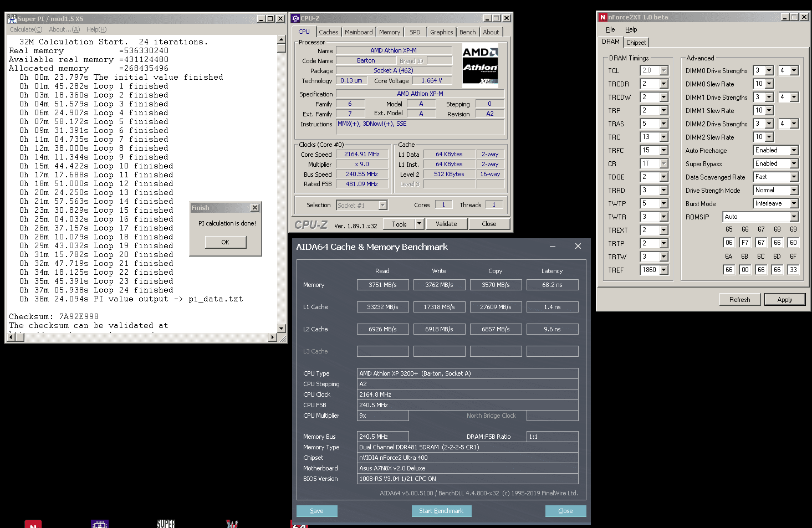Click Start Benchmark in AIDA64
Screen dimensions: 812x528
click(441, 511)
